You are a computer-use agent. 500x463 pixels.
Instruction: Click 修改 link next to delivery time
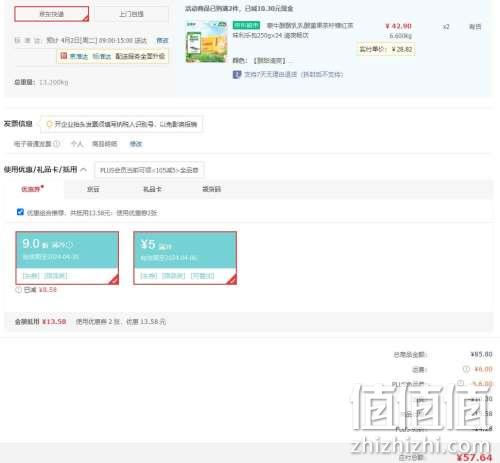coord(162,40)
